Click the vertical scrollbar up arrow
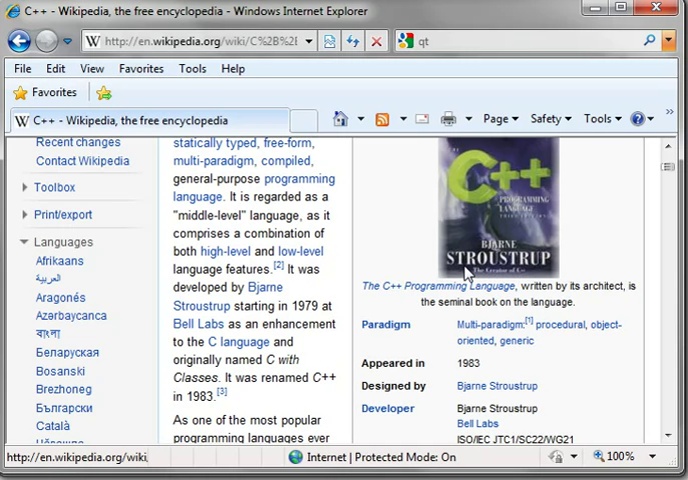This screenshot has width=688, height=480. pos(668,146)
